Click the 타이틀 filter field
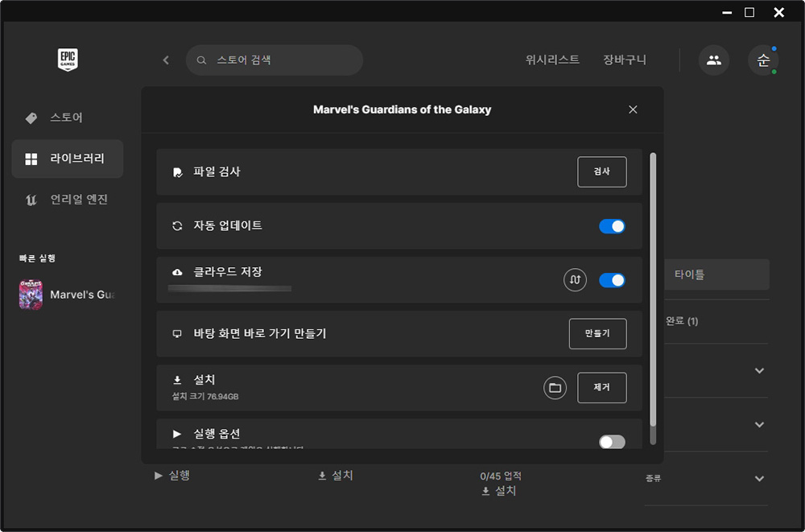The width and height of the screenshot is (805, 532). tap(716, 274)
